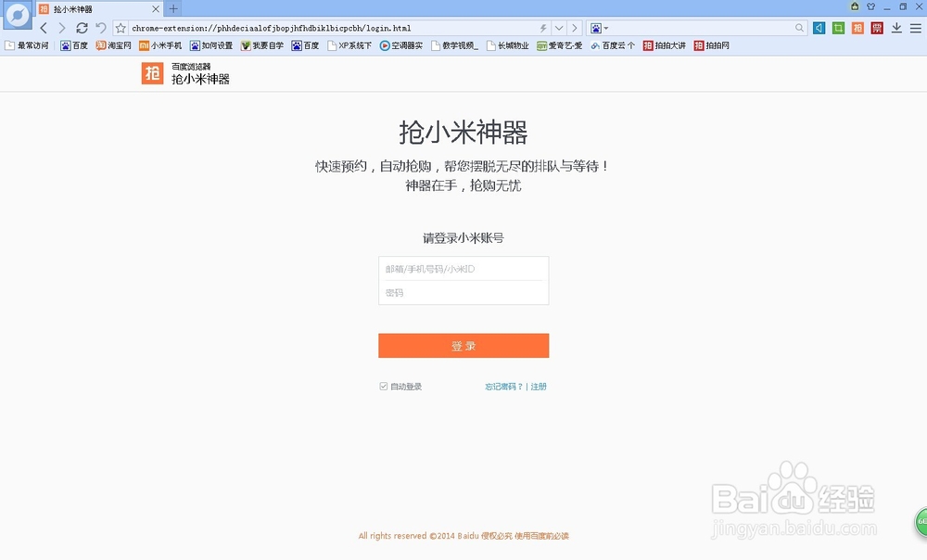Open the 注册 registration link

click(x=539, y=387)
